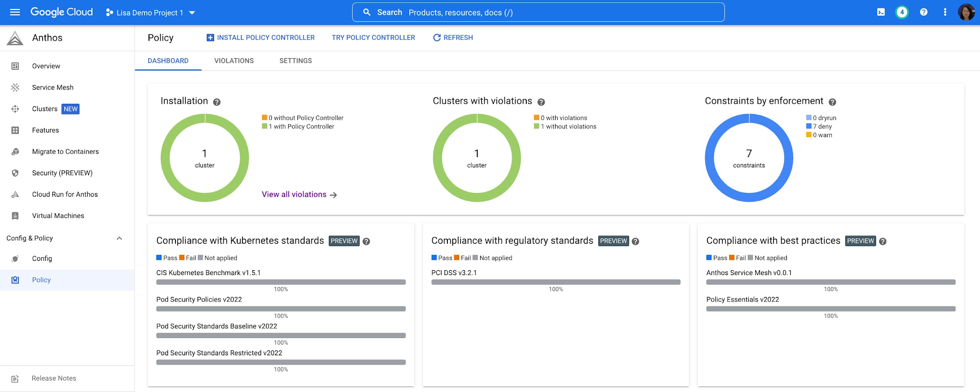Open notifications badge showing 4
Image resolution: width=980 pixels, height=392 pixels.
(x=902, y=12)
